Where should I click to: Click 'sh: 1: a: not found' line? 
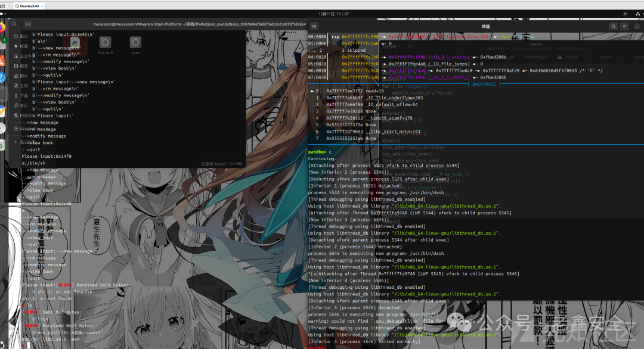click(47, 298)
